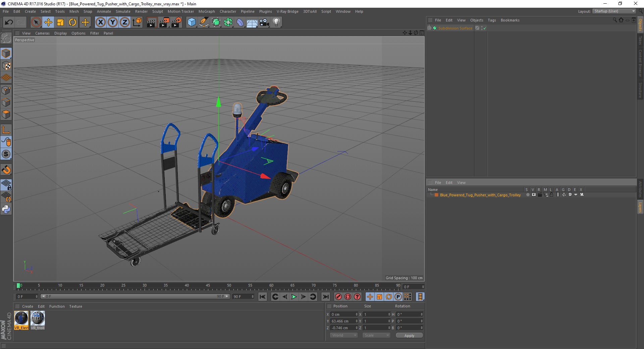Open the deformer objects icon
The width and height of the screenshot is (644, 349).
pyautogui.click(x=240, y=22)
